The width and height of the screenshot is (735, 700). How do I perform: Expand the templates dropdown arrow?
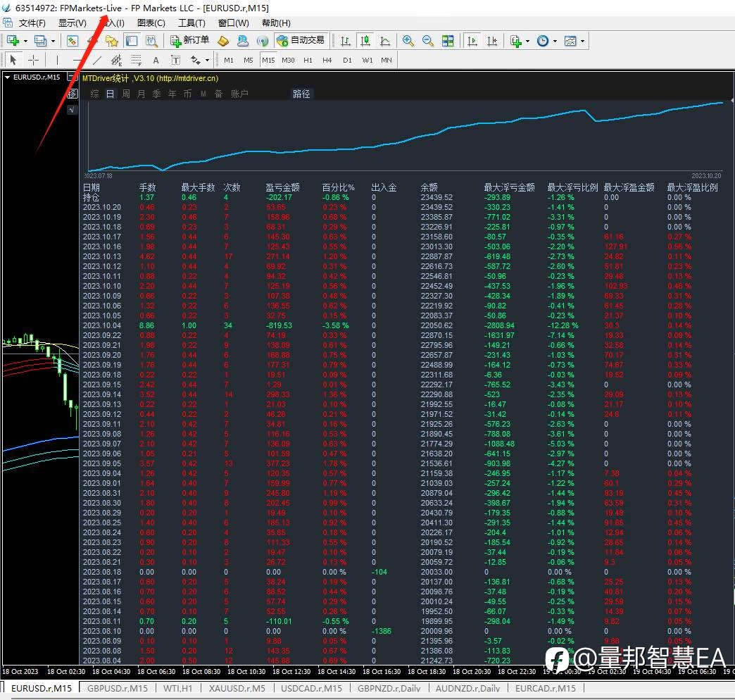(x=583, y=42)
